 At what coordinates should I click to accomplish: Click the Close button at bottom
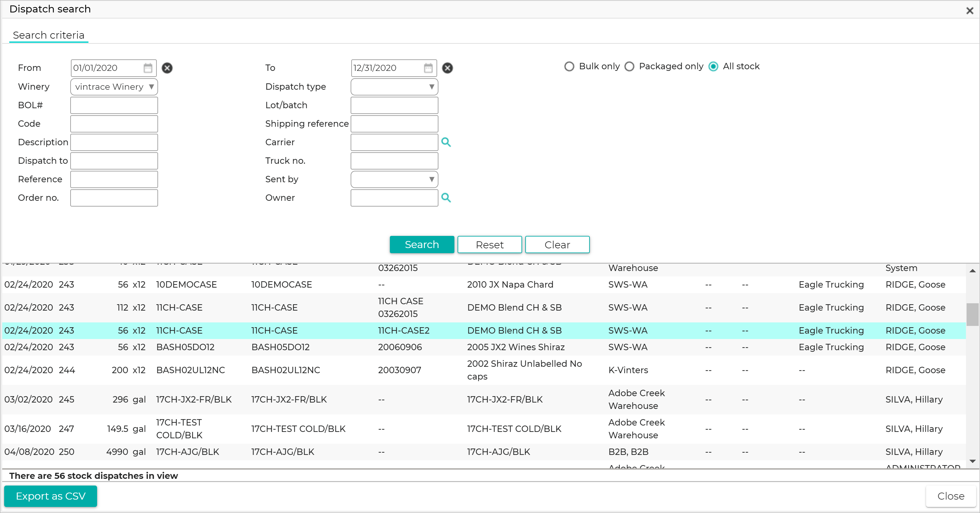pyautogui.click(x=951, y=496)
